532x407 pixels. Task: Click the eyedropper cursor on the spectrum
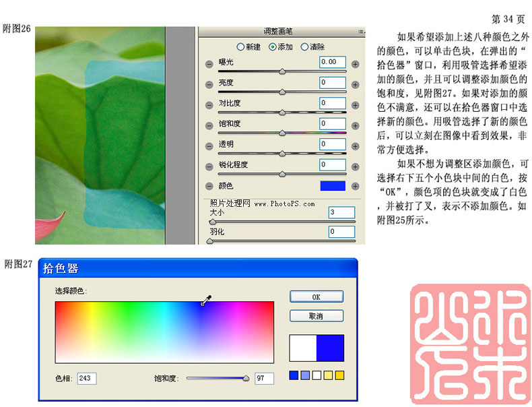point(206,301)
